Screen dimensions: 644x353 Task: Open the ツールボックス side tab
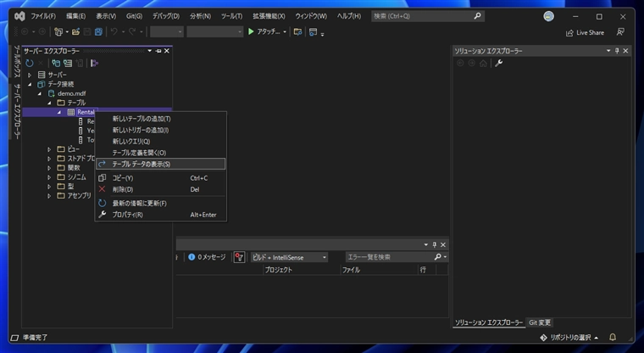pyautogui.click(x=17, y=62)
